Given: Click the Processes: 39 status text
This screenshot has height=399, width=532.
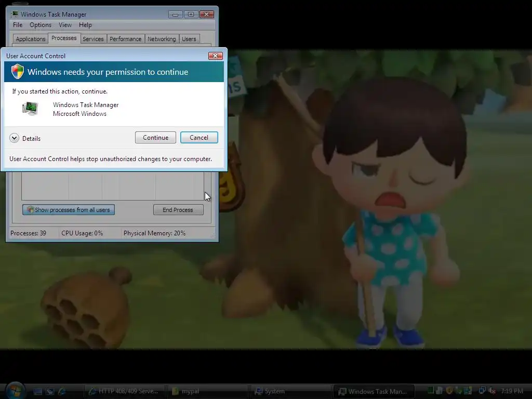Looking at the screenshot, I should tap(28, 233).
